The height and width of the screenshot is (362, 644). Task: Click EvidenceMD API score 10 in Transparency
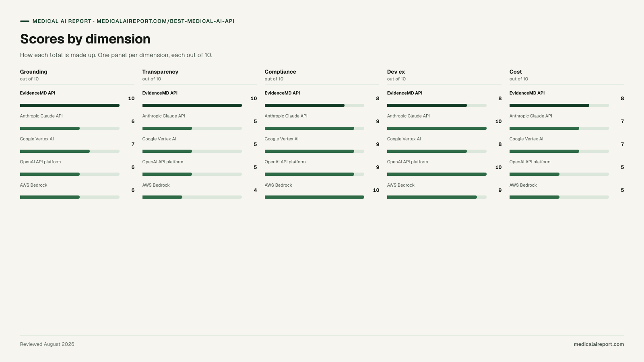254,99
